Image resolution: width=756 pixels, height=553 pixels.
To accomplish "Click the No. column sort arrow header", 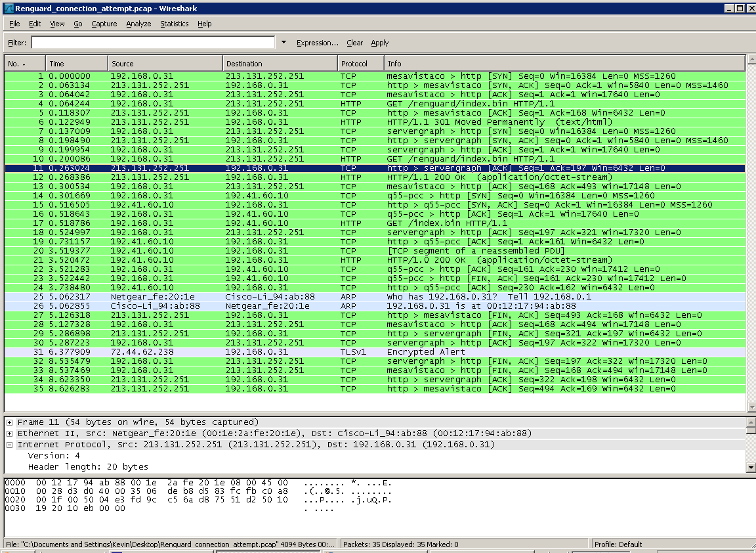I will click(24, 64).
